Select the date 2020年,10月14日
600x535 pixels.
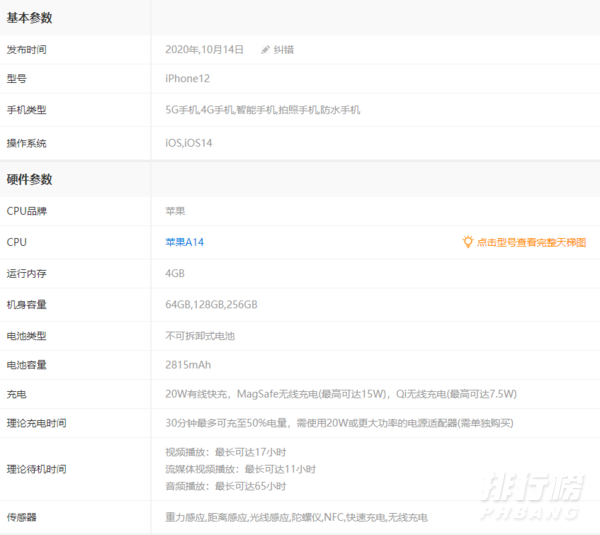click(x=204, y=50)
